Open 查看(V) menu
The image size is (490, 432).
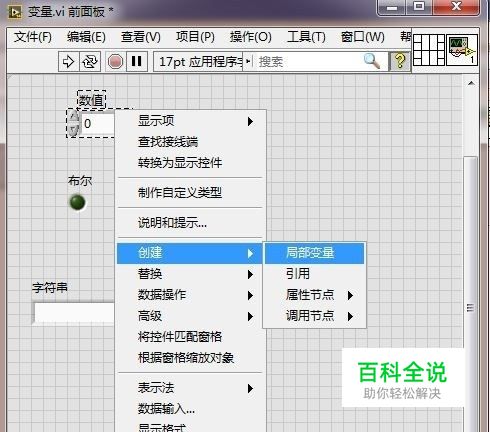tap(141, 37)
